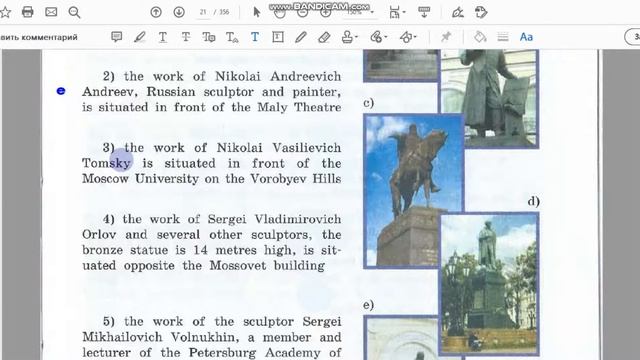Image resolution: width=640 pixels, height=360 pixels.
Task: Click the cropped photo labelled e)
Action: [402, 338]
